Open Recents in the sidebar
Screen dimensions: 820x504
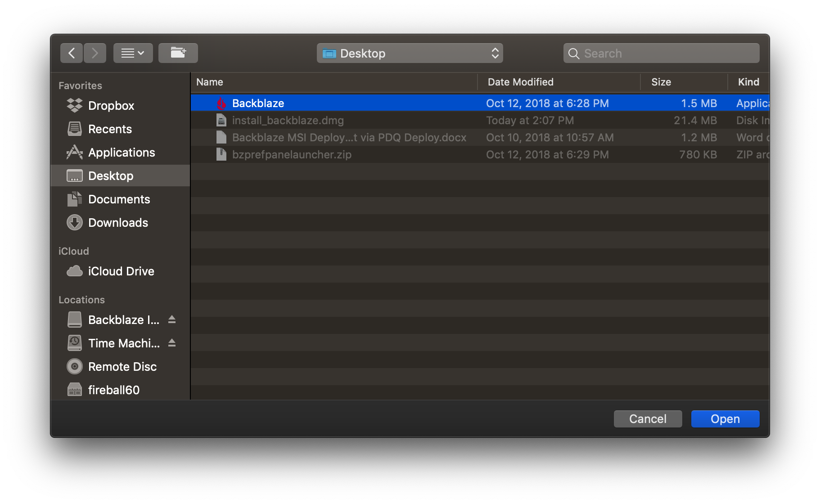[121, 129]
